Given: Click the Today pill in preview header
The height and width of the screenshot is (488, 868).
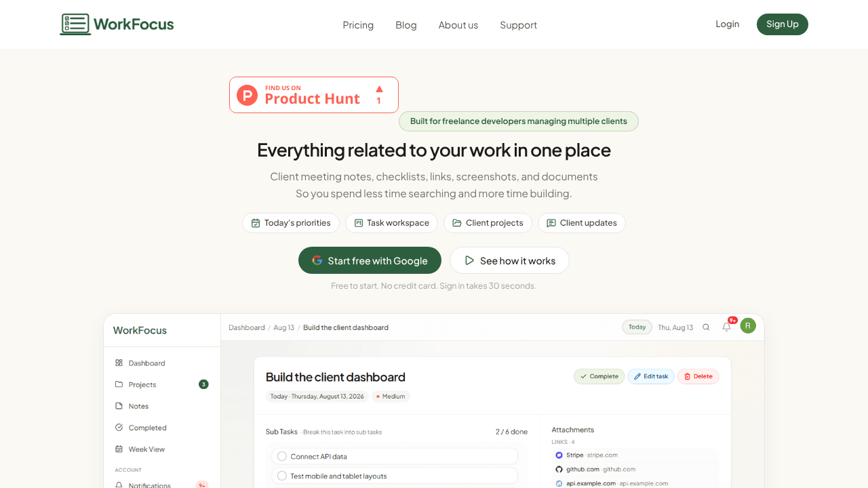Looking at the screenshot, I should [x=637, y=327].
